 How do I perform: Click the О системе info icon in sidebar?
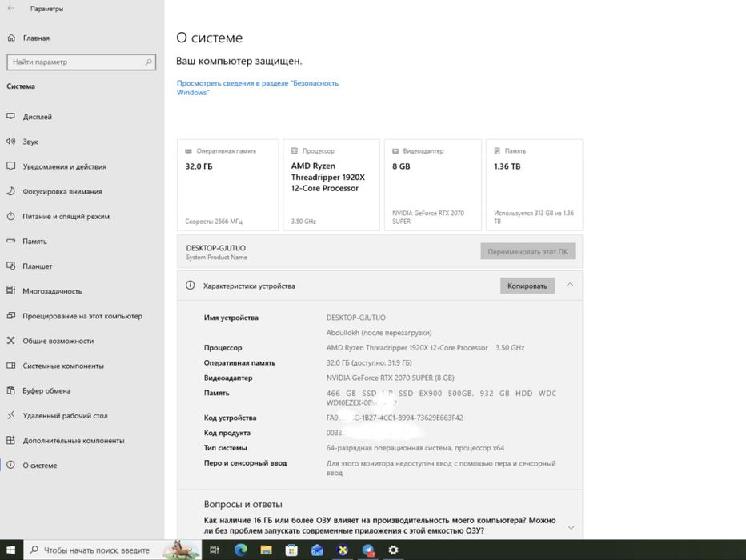click(11, 465)
